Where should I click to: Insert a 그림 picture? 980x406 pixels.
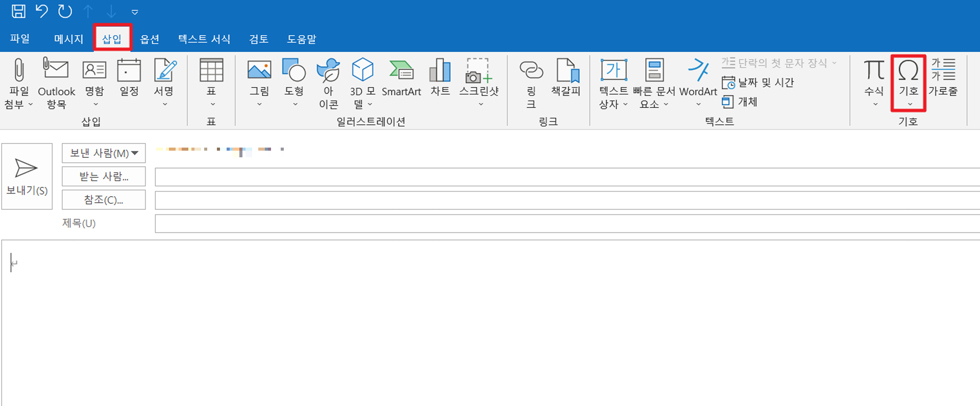259,82
